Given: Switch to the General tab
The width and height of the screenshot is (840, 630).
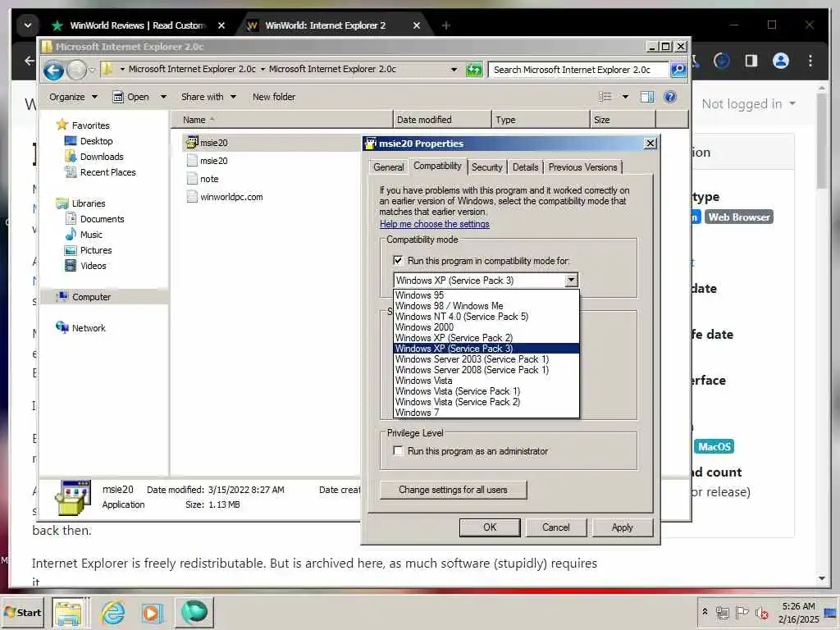Looking at the screenshot, I should pyautogui.click(x=388, y=167).
